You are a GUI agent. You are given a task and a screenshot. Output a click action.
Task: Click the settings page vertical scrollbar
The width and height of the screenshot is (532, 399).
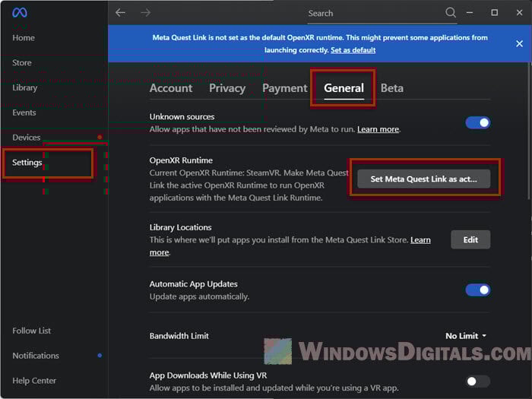coord(530,131)
